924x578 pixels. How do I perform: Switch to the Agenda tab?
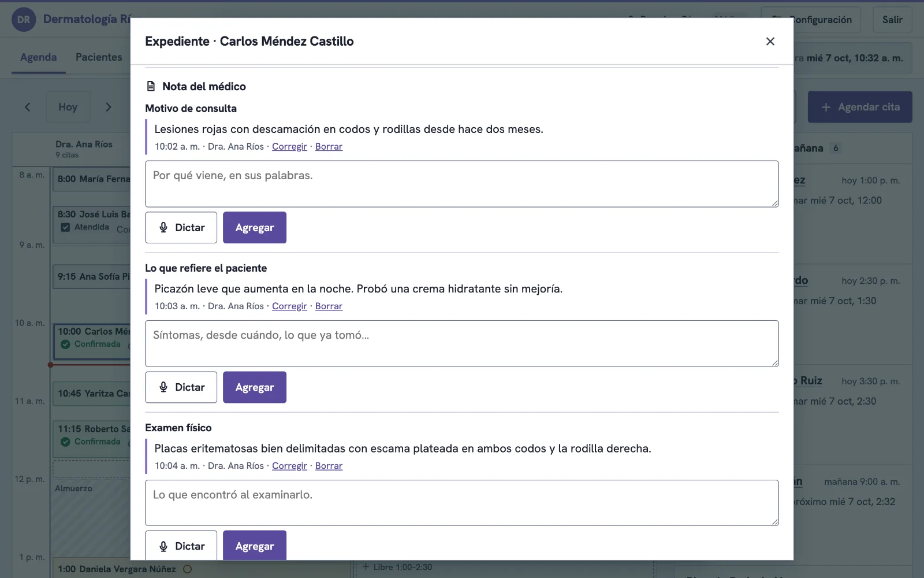pyautogui.click(x=39, y=57)
